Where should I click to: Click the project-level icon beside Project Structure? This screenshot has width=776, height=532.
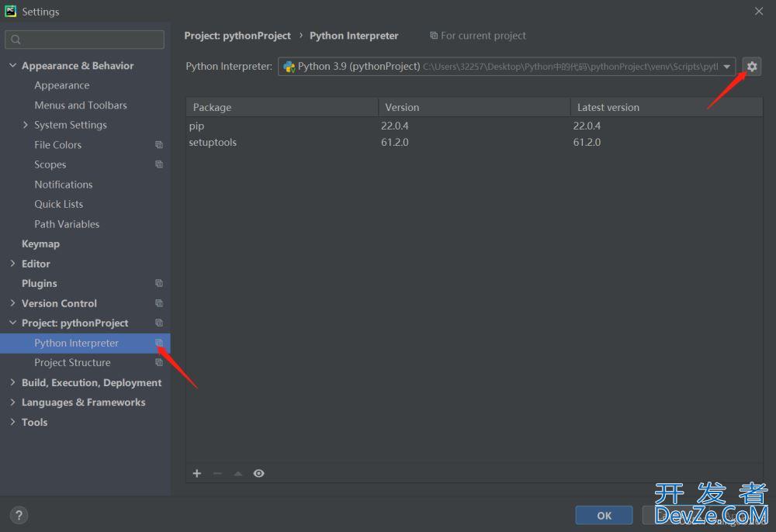pos(159,362)
